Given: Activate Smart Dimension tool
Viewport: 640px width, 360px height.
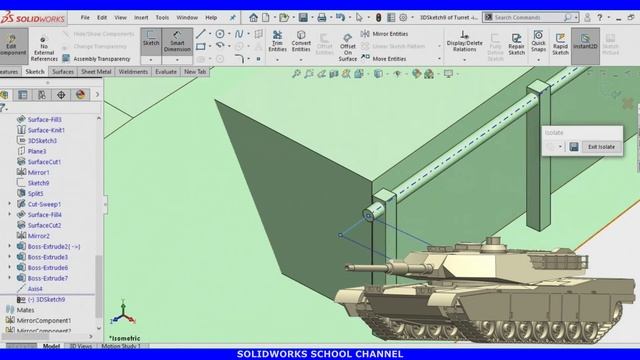Looking at the screenshot, I should [x=177, y=41].
